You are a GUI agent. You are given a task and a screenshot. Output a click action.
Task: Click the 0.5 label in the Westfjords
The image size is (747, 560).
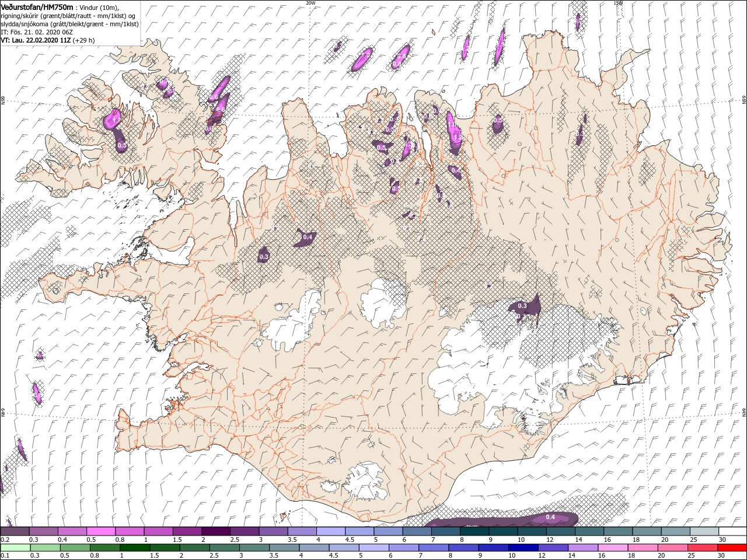tap(122, 145)
